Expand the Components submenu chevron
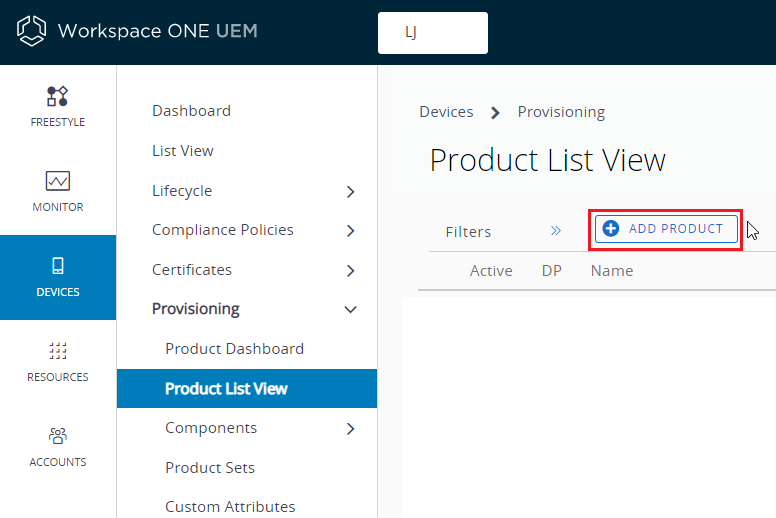 350,428
